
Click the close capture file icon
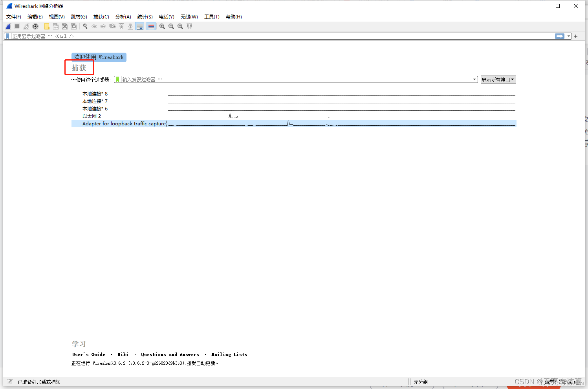point(65,26)
